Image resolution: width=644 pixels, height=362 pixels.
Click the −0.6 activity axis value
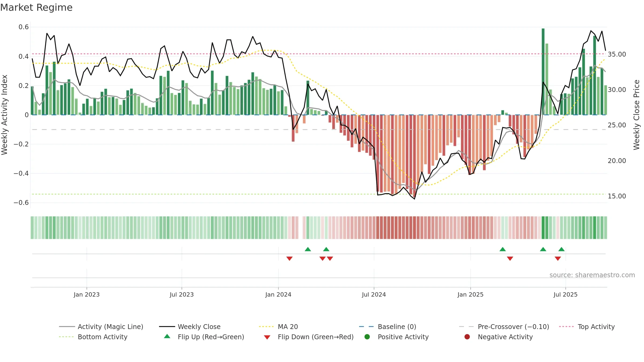pos(21,202)
